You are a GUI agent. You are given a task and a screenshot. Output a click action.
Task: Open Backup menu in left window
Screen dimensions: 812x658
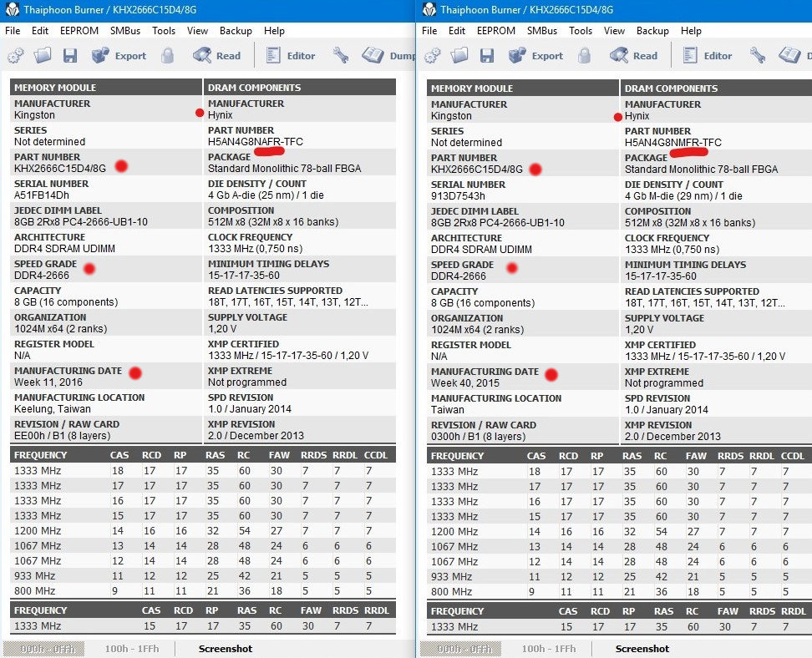click(236, 31)
